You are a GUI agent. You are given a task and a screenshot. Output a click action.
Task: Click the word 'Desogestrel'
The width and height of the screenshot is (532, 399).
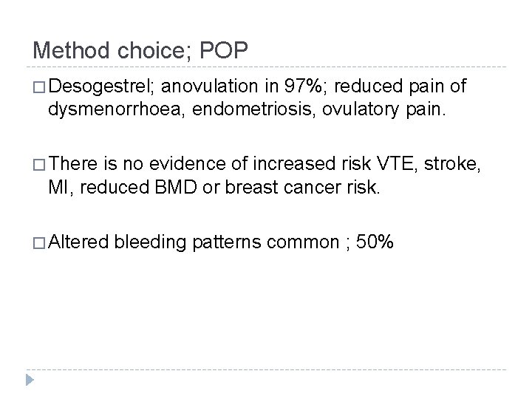(x=99, y=87)
